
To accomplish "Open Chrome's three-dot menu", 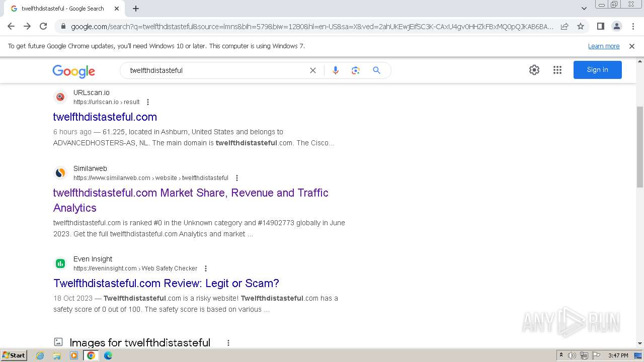I will [632, 26].
